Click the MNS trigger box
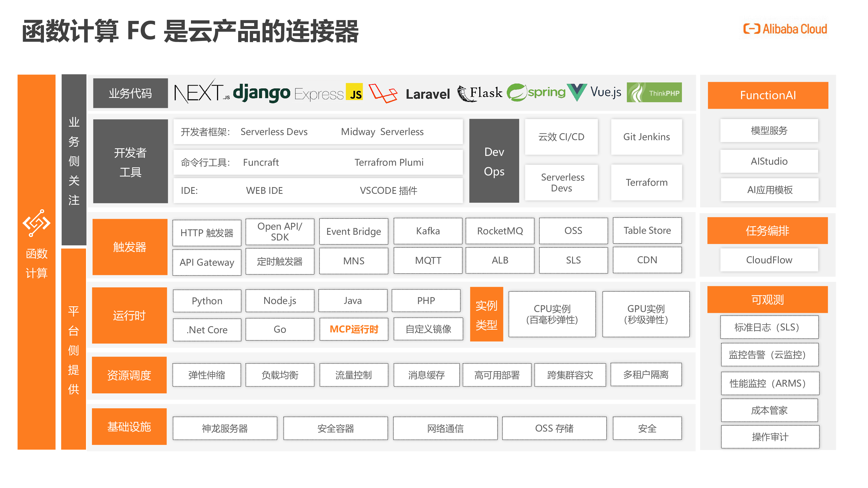Viewport: 868px width, 488px height. pos(353,261)
